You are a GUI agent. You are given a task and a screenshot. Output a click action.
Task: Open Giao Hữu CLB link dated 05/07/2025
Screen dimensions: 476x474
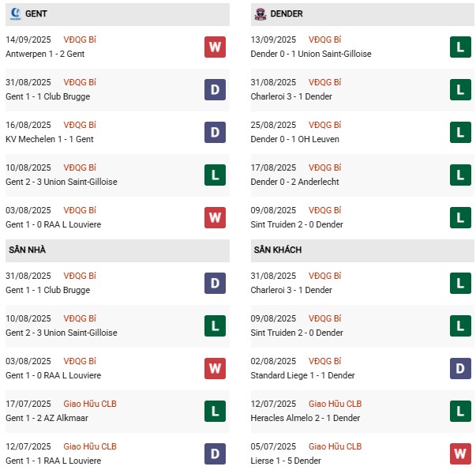pos(335,446)
